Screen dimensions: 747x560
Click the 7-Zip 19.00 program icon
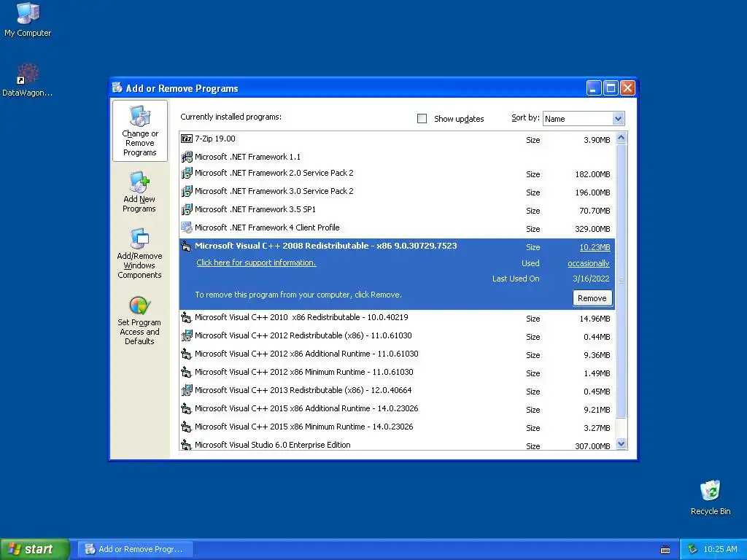[187, 139]
